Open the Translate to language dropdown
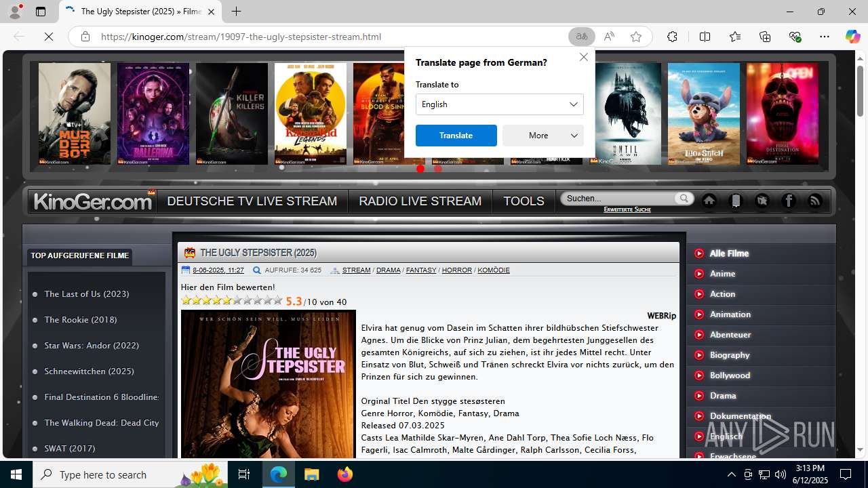This screenshot has height=488, width=868. pyautogui.click(x=499, y=104)
